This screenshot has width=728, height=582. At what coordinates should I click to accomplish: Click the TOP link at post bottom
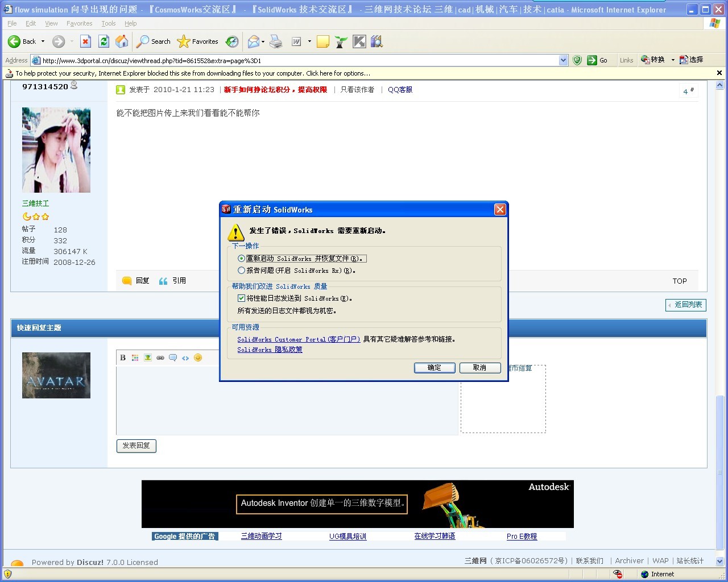[680, 281]
